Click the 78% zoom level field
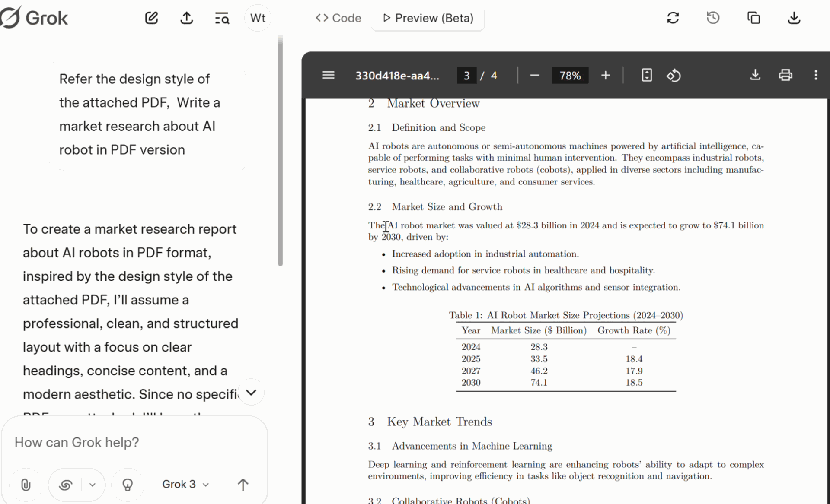 [x=570, y=76]
